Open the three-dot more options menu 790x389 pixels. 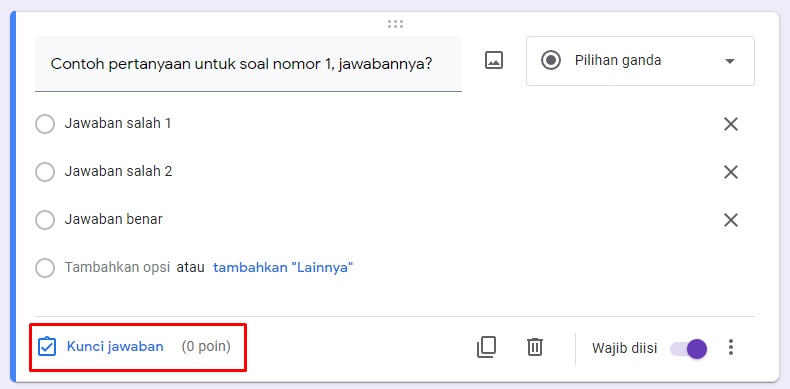click(x=731, y=347)
